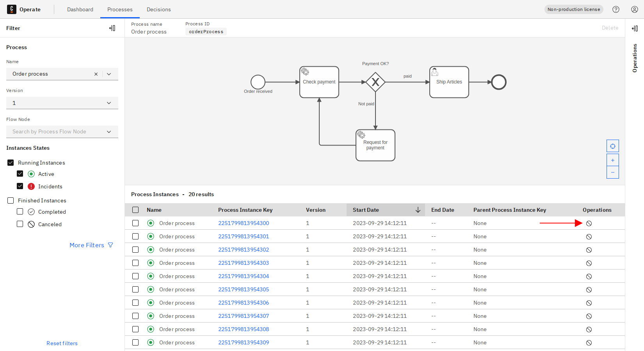This screenshot has width=644, height=351.
Task: Switch to the Dashboard tab
Action: [x=80, y=9]
